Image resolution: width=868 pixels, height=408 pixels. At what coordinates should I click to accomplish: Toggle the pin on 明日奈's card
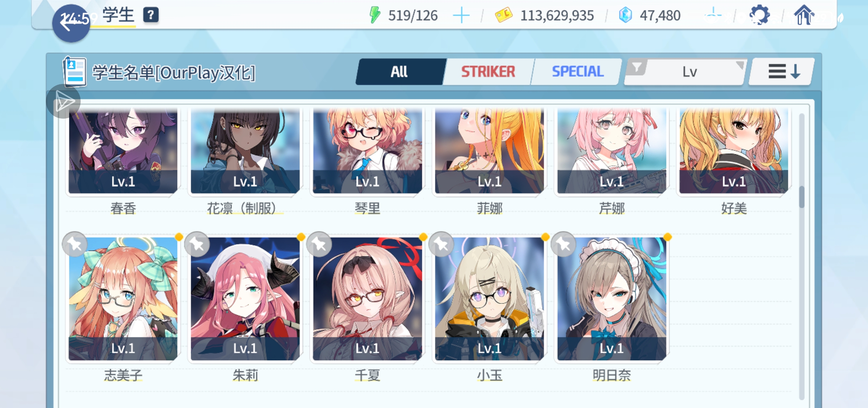pyautogui.click(x=563, y=244)
